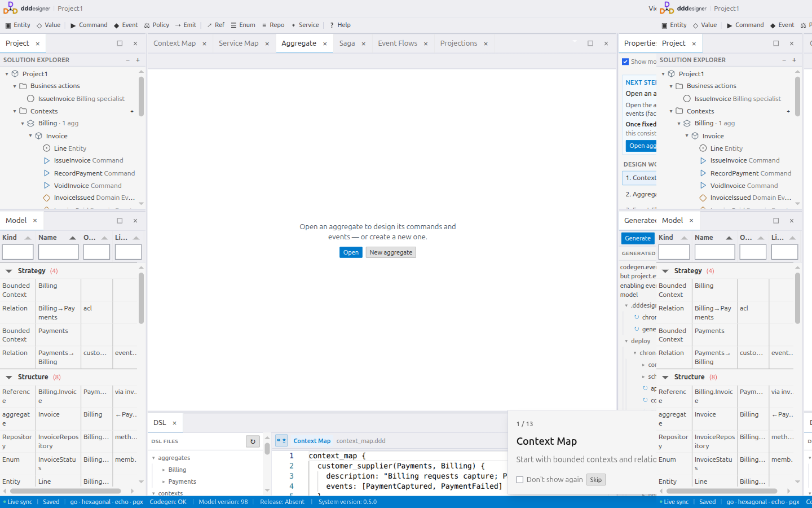Collapse the Project1 node in main window tree
This screenshot has height=508, width=812.
click(7, 74)
